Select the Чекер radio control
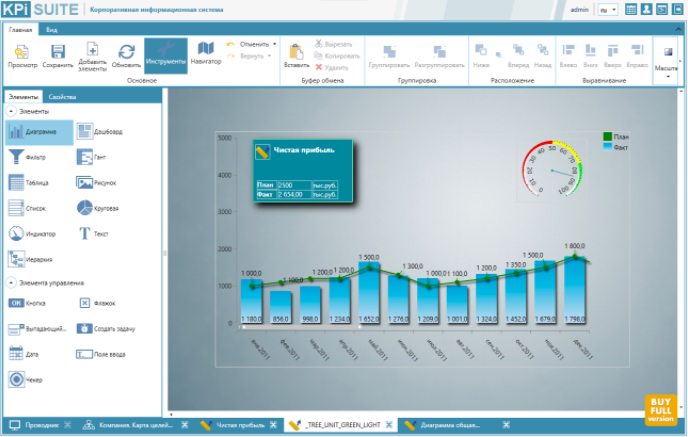The width and height of the screenshot is (688, 437). (x=25, y=380)
